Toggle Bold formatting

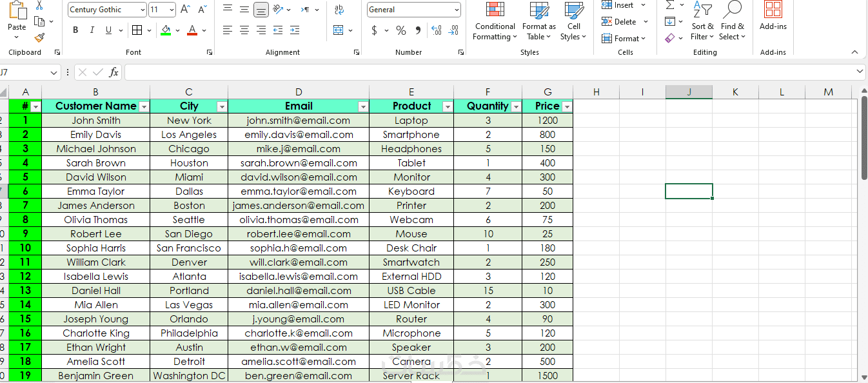[x=75, y=30]
